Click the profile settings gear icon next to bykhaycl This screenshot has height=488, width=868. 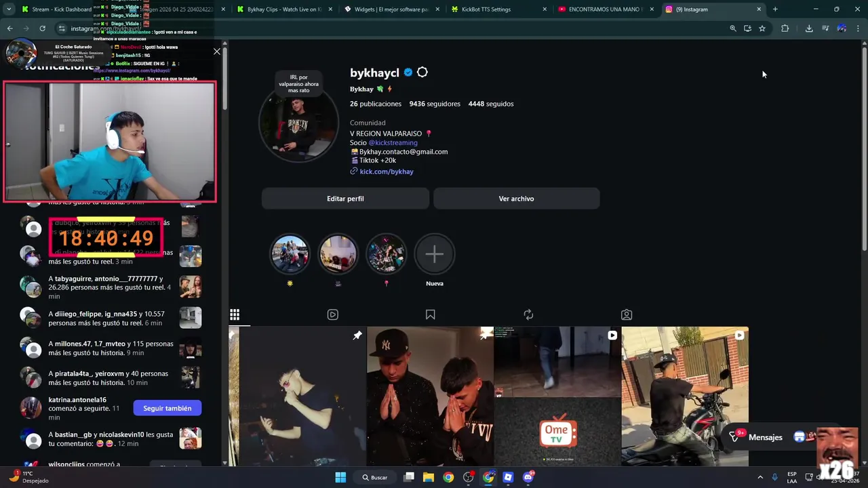coord(422,73)
